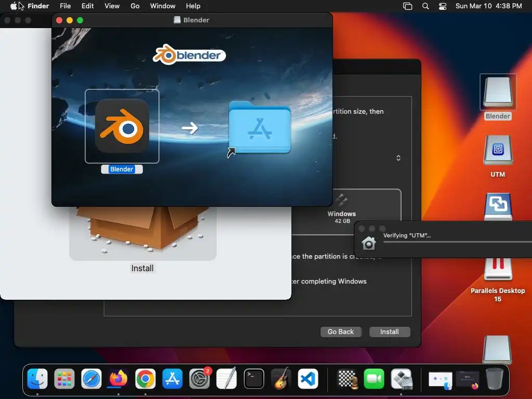The height and width of the screenshot is (399, 532).
Task: Open the Trash in the Dock
Action: 495,379
